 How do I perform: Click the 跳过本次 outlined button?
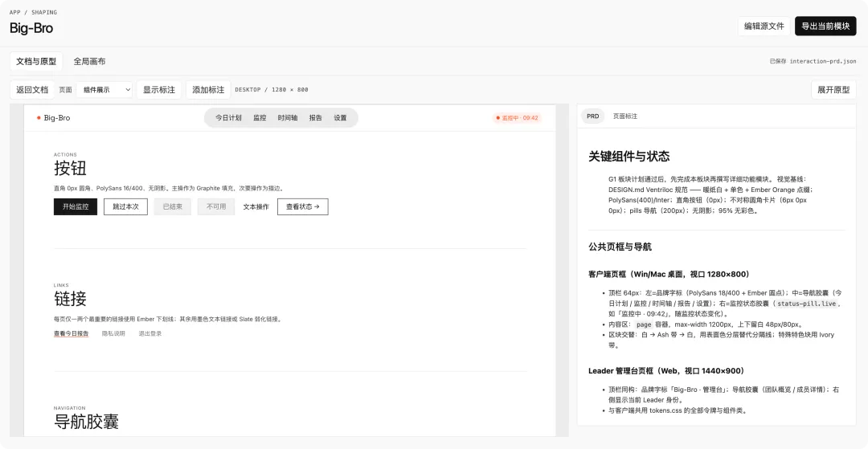pyautogui.click(x=125, y=206)
